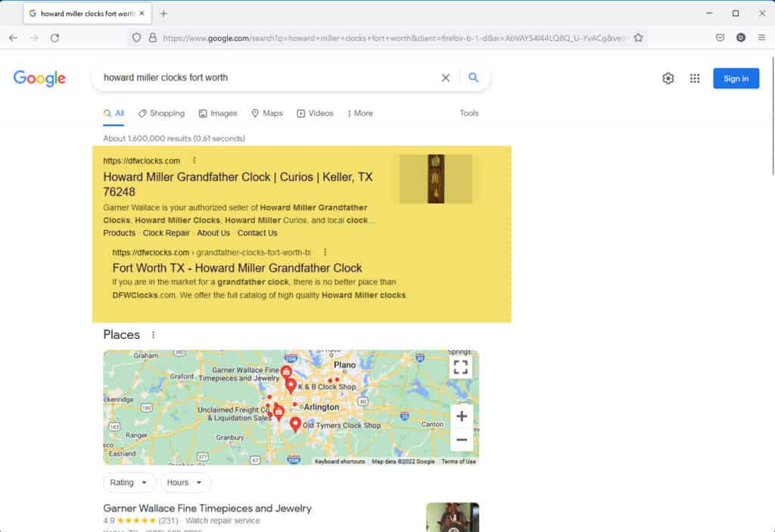Reload the page with the refresh icon
The width and height of the screenshot is (775, 532).
(x=54, y=38)
